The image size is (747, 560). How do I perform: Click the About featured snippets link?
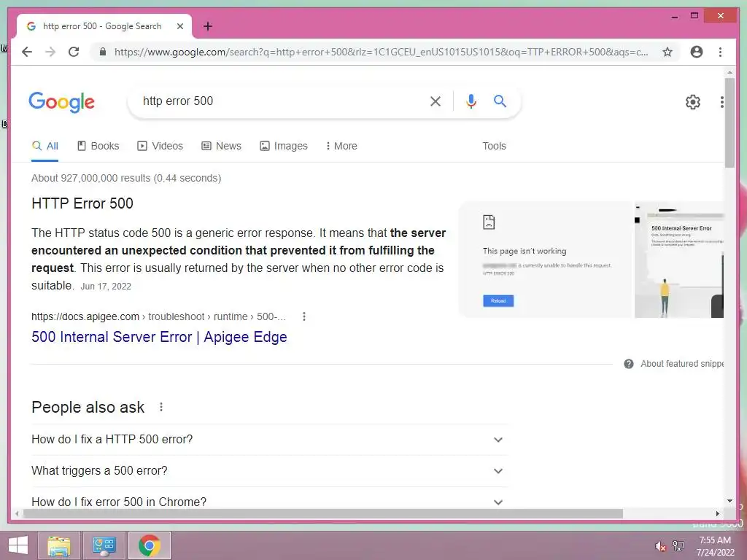[682, 364]
